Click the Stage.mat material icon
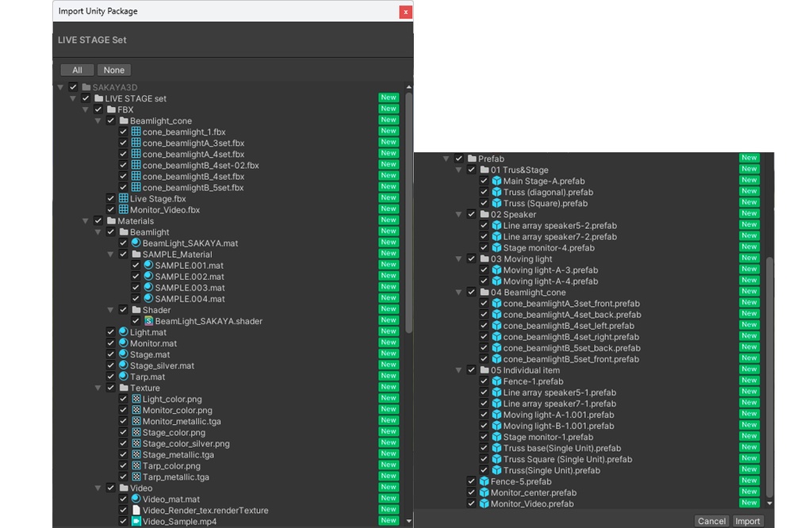 click(123, 354)
